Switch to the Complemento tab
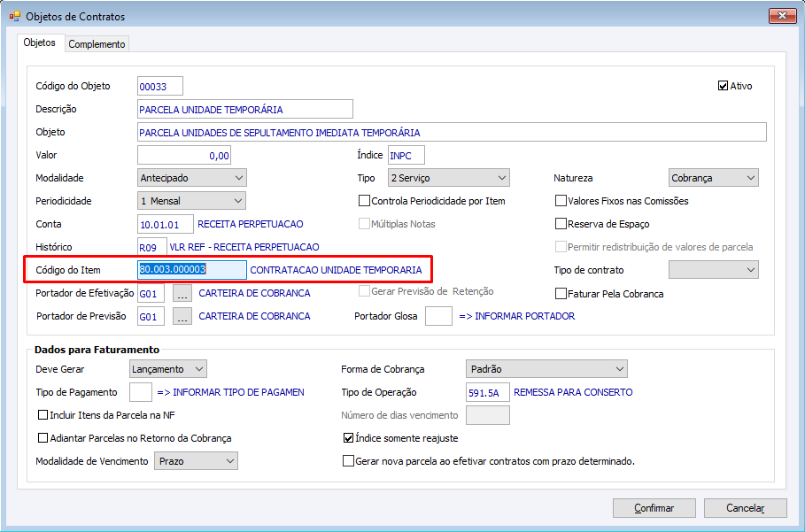 click(97, 44)
